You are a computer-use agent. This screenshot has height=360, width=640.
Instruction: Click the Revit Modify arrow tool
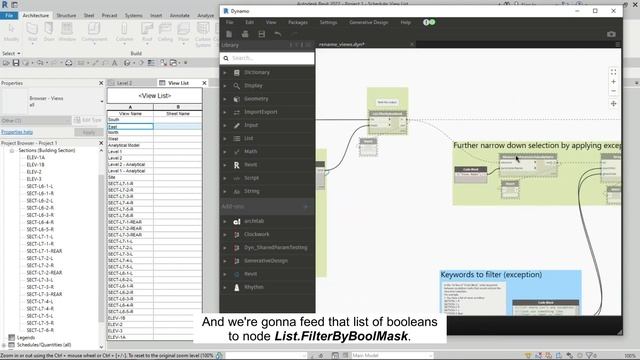tap(11, 32)
